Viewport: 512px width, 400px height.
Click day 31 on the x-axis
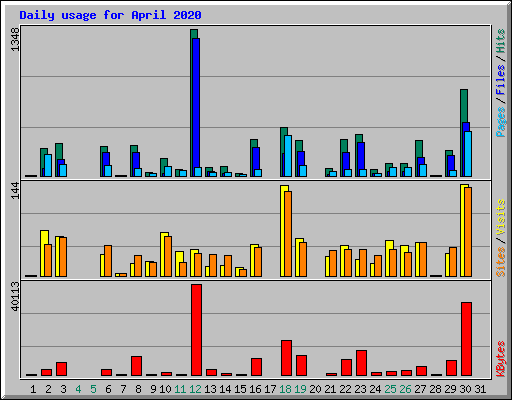click(x=480, y=389)
